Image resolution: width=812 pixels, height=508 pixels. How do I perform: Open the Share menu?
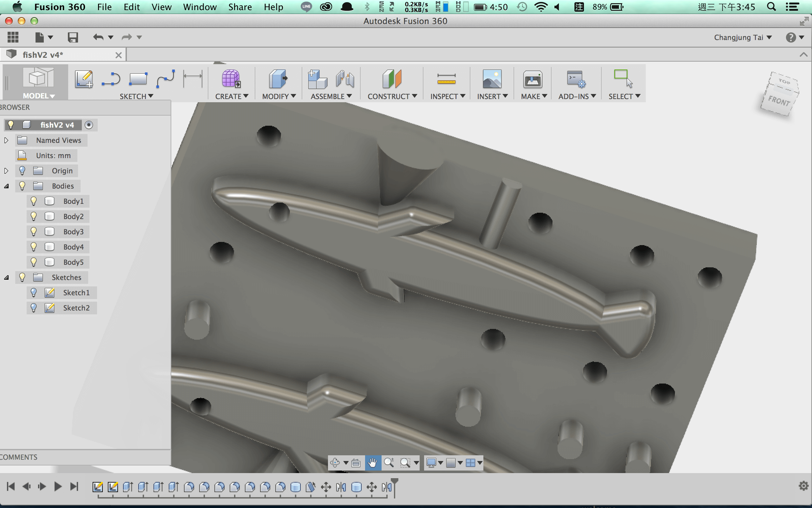(x=240, y=7)
